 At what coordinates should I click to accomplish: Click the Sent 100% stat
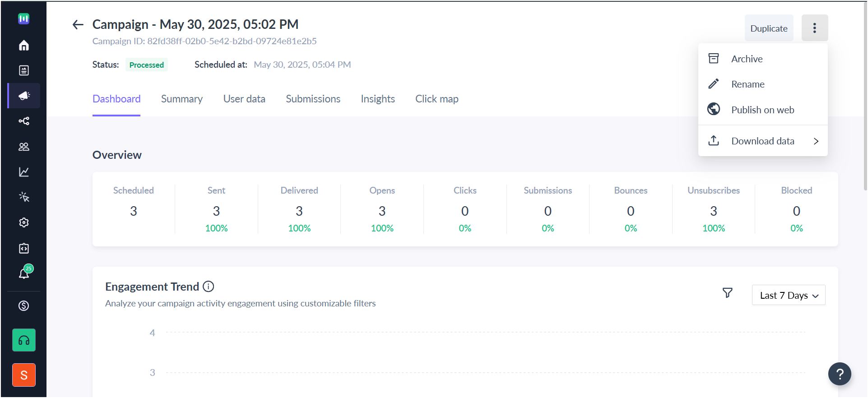[217, 228]
